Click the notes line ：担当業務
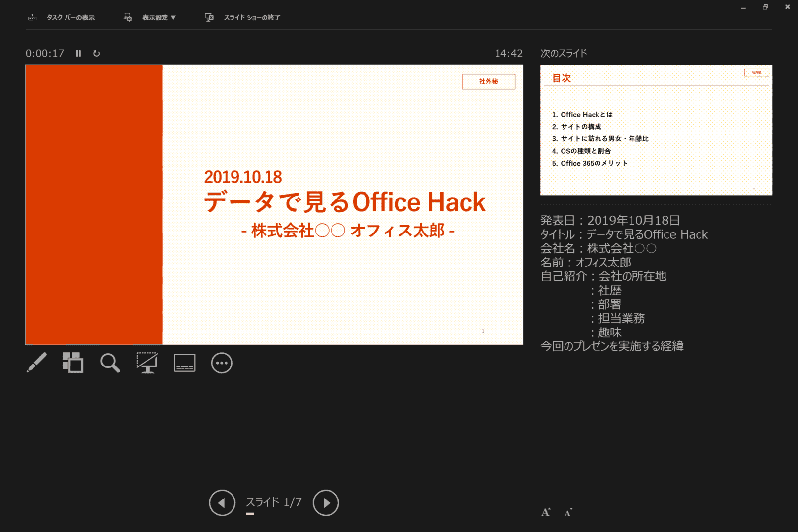 (x=617, y=319)
